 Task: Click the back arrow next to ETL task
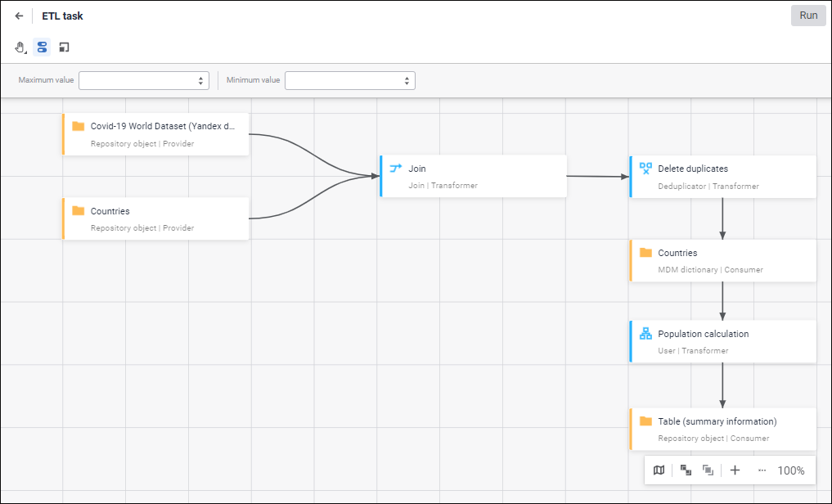pyautogui.click(x=19, y=16)
